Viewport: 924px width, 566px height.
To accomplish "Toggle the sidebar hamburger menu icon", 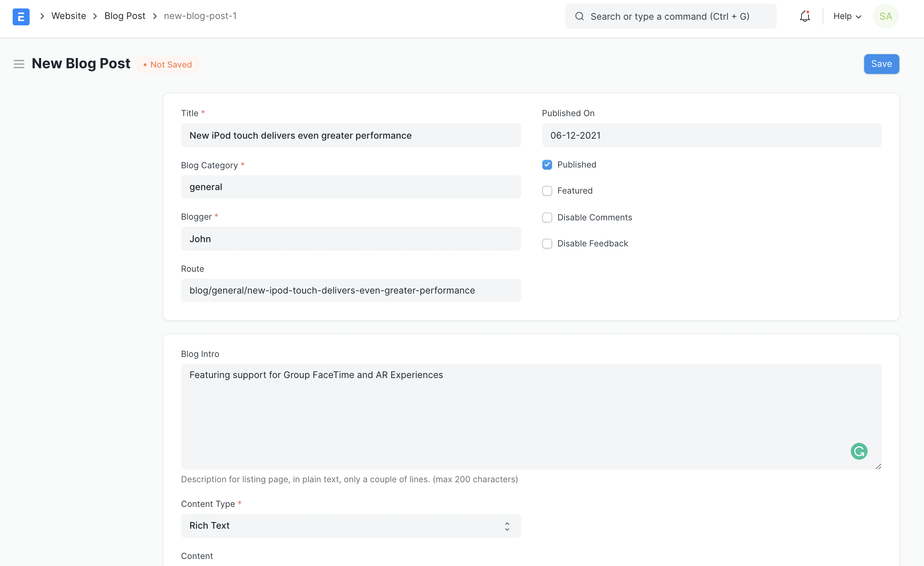I will tap(19, 64).
